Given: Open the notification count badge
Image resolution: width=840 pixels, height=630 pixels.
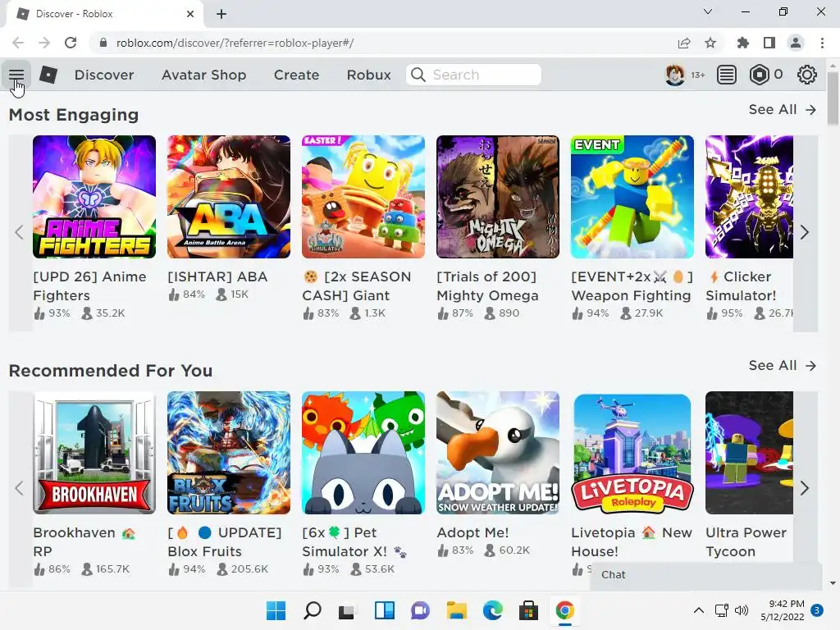Looking at the screenshot, I should coord(816,610).
